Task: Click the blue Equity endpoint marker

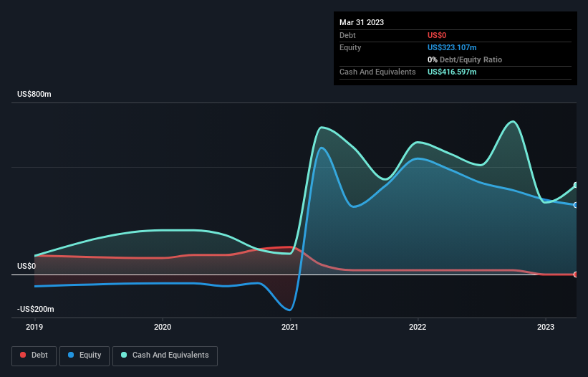Action: coord(576,205)
